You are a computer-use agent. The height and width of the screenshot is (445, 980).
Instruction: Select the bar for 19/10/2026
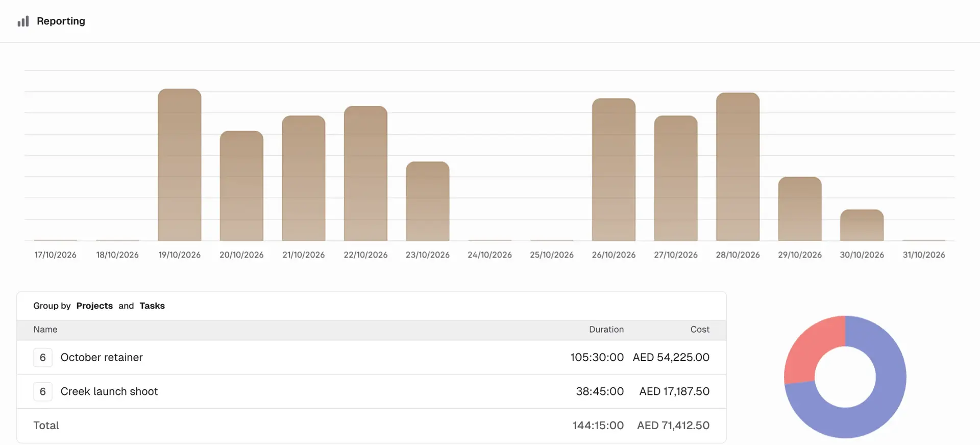(x=180, y=165)
